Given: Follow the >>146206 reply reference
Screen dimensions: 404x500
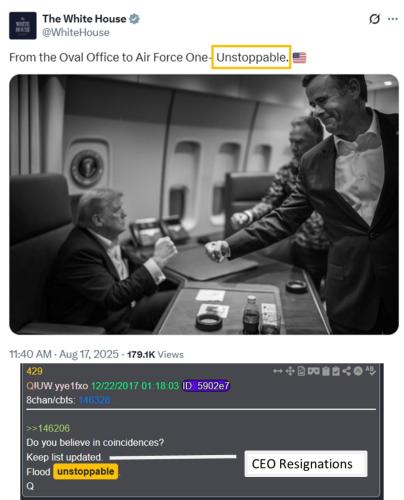Looking at the screenshot, I should [48, 428].
